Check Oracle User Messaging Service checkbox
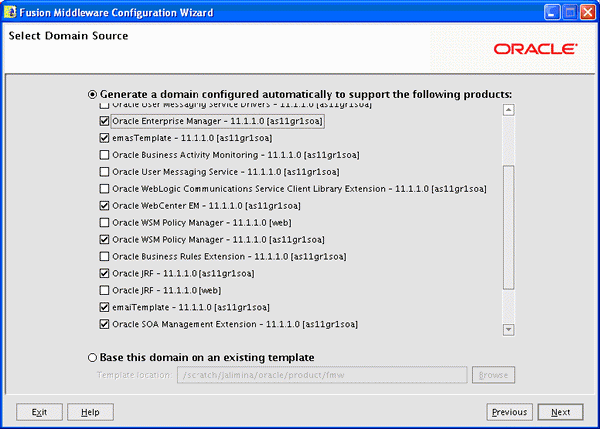 [104, 171]
